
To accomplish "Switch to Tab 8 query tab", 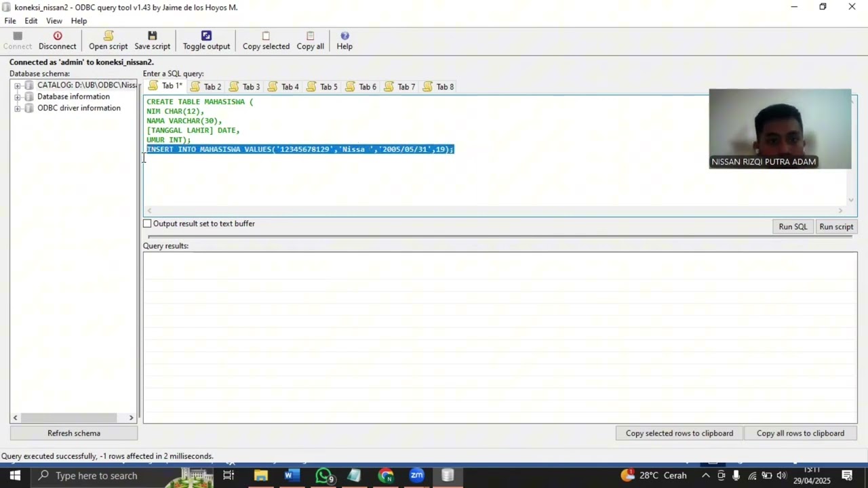I will tap(438, 87).
